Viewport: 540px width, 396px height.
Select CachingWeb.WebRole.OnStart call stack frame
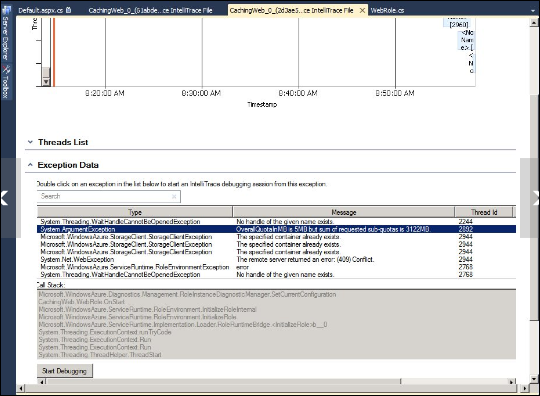point(82,302)
